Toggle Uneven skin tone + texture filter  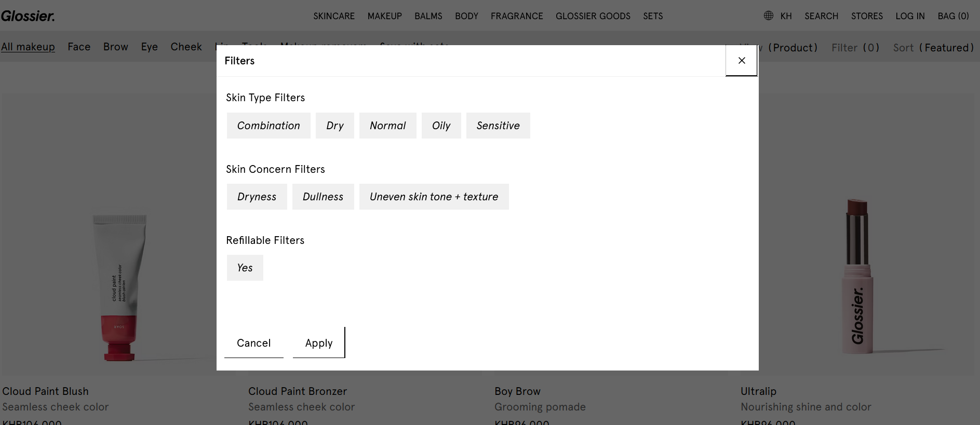(434, 197)
